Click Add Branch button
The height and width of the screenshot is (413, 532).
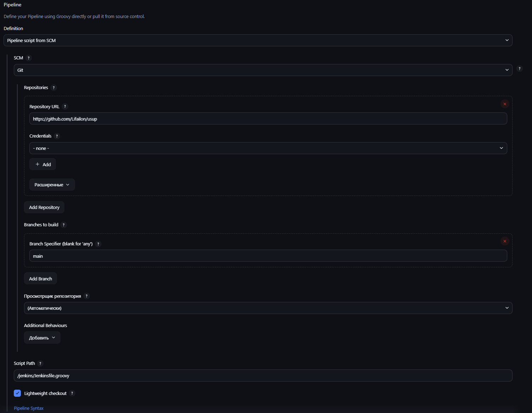point(40,279)
